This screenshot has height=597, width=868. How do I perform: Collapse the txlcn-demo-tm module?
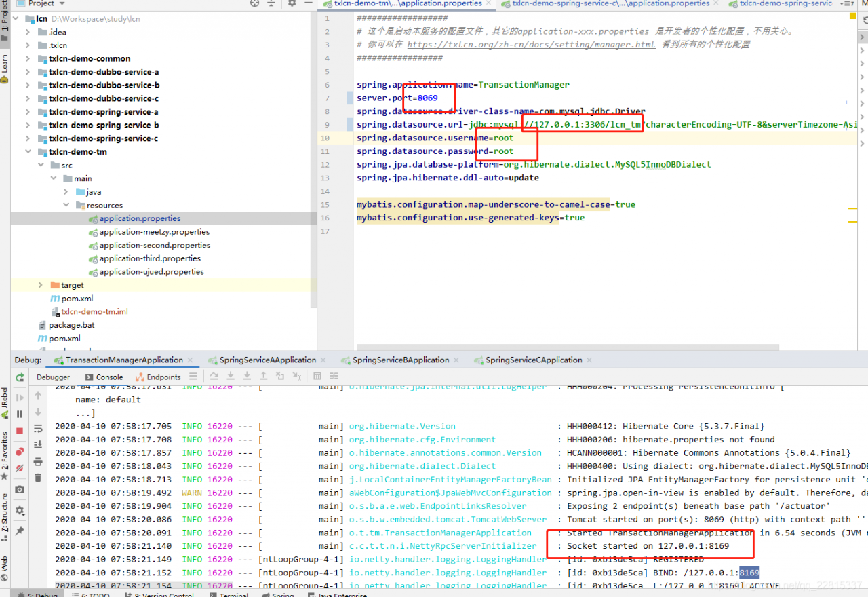point(28,152)
